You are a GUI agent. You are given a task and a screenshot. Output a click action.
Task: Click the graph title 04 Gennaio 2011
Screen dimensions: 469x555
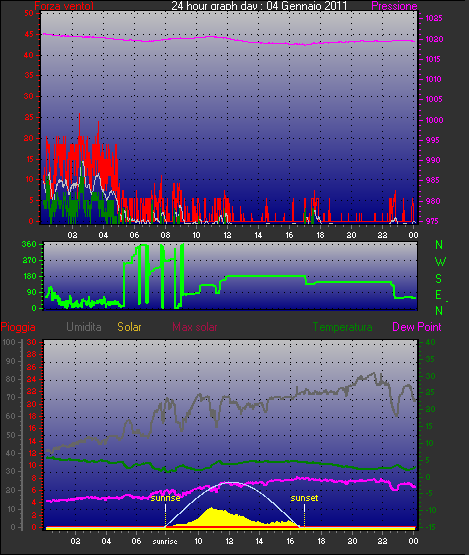pos(307,6)
